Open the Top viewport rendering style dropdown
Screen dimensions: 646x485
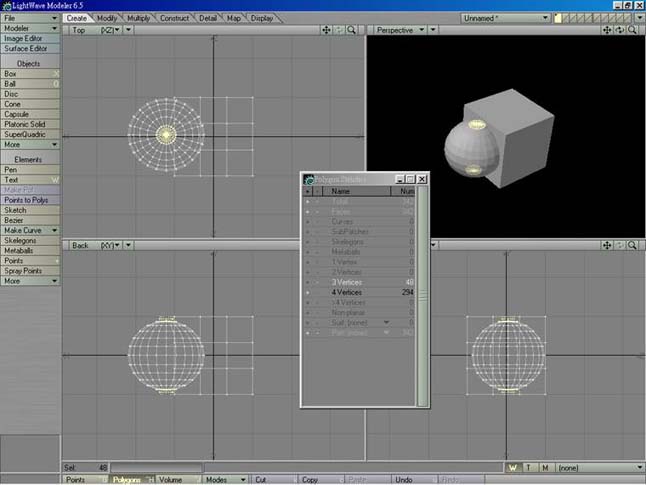point(129,30)
